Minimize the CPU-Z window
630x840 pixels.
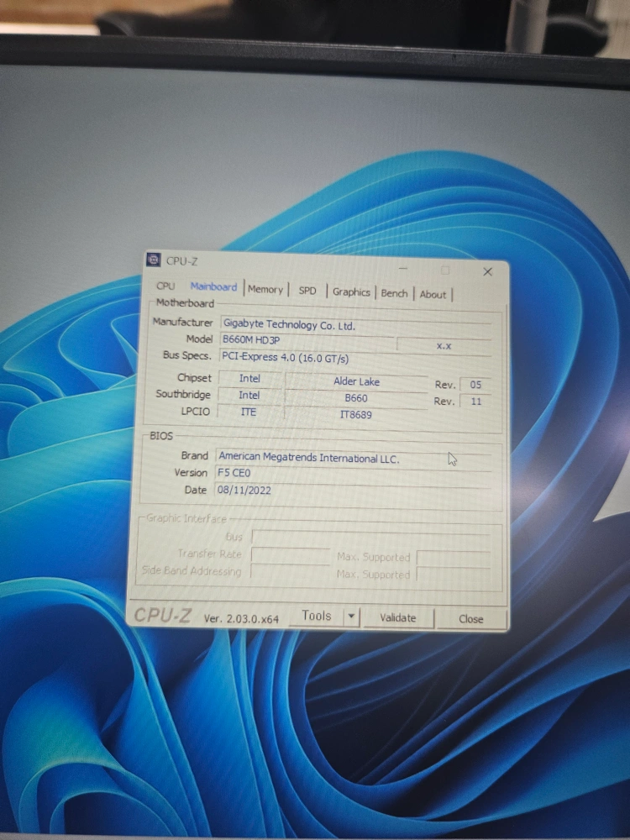[403, 269]
